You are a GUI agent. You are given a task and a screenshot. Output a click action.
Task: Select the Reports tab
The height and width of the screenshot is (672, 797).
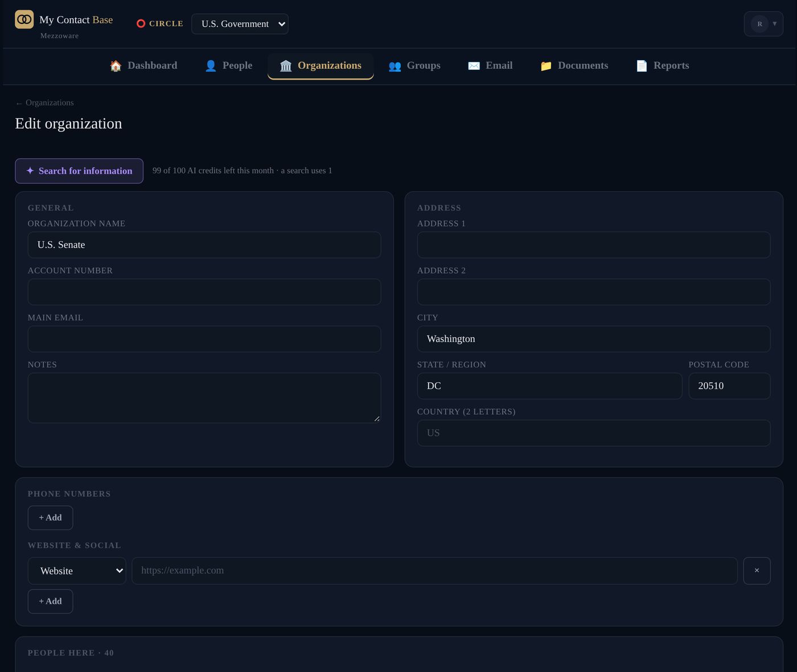[x=662, y=66]
